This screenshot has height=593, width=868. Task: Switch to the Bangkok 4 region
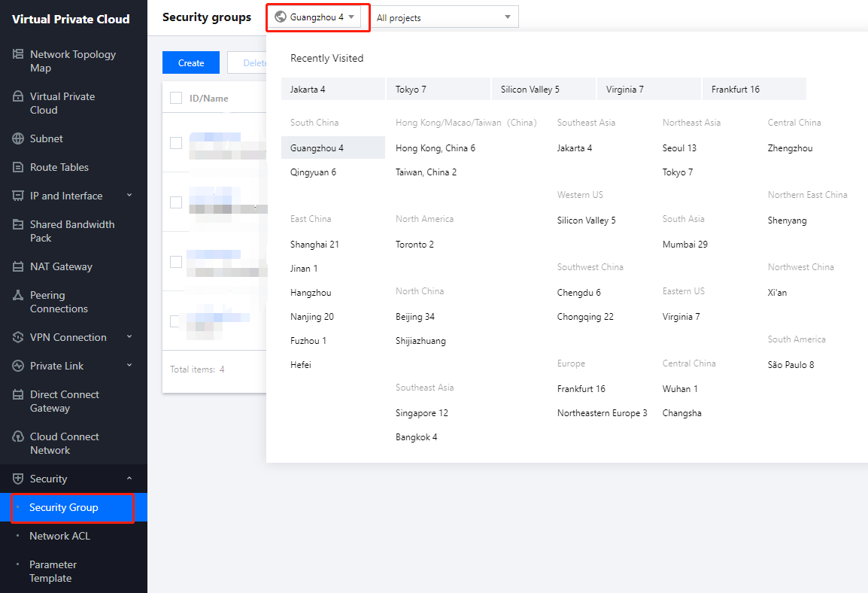click(416, 437)
